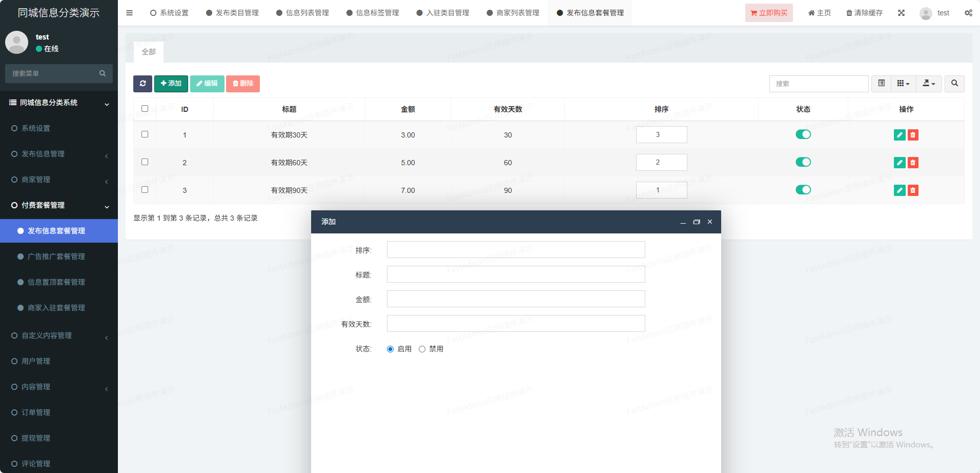Viewport: 980px width, 473px height.
Task: Click the 立即购买 button
Action: coord(768,13)
